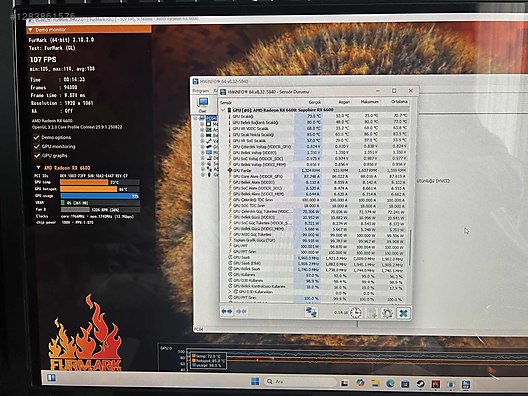
Task: Toggle the Demo options checkbox in FurMark
Action: pos(36,137)
